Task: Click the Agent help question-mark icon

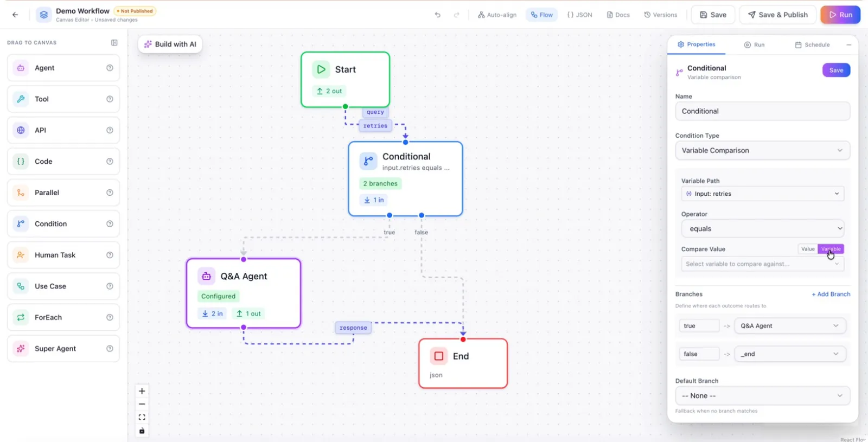Action: click(x=110, y=68)
